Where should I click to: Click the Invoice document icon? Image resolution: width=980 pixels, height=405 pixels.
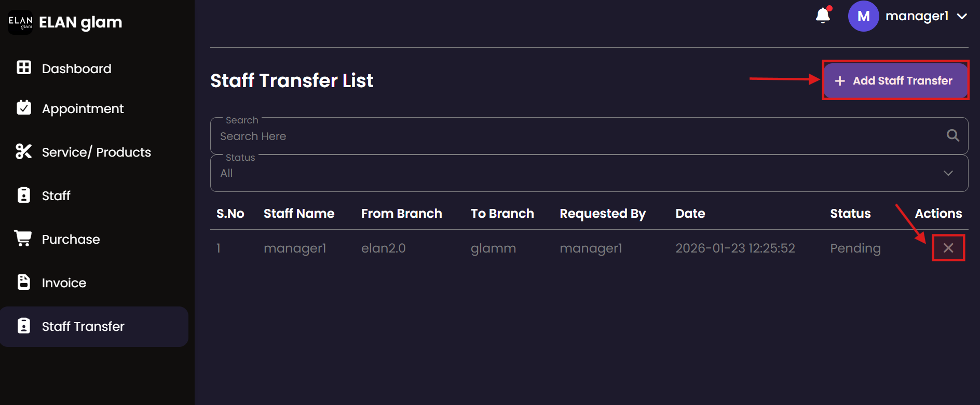24,282
